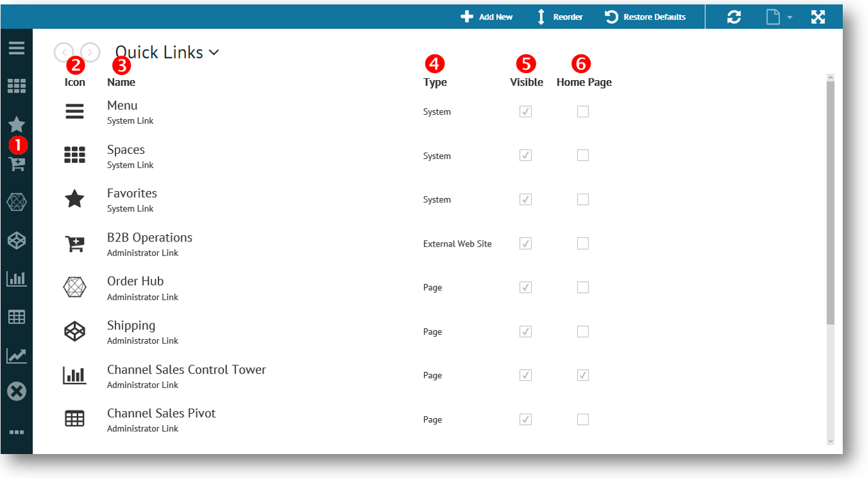Go back using the left navigation arrow
Viewport: 868px width, 478px height.
coord(64,52)
